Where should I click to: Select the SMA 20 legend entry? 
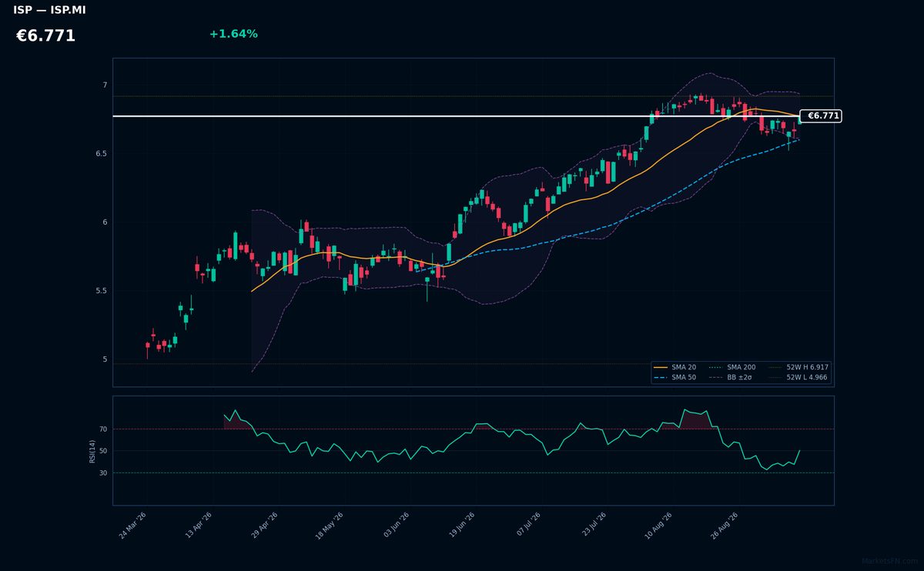675,368
